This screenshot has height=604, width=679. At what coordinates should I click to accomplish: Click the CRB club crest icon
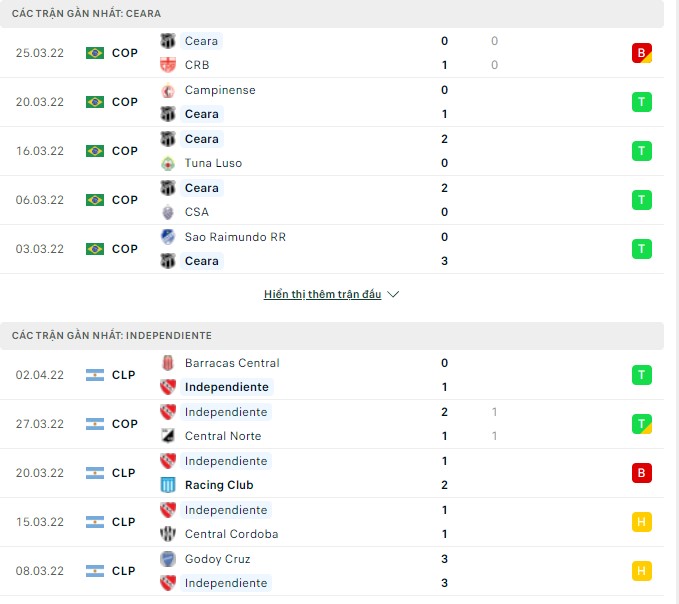tap(168, 65)
